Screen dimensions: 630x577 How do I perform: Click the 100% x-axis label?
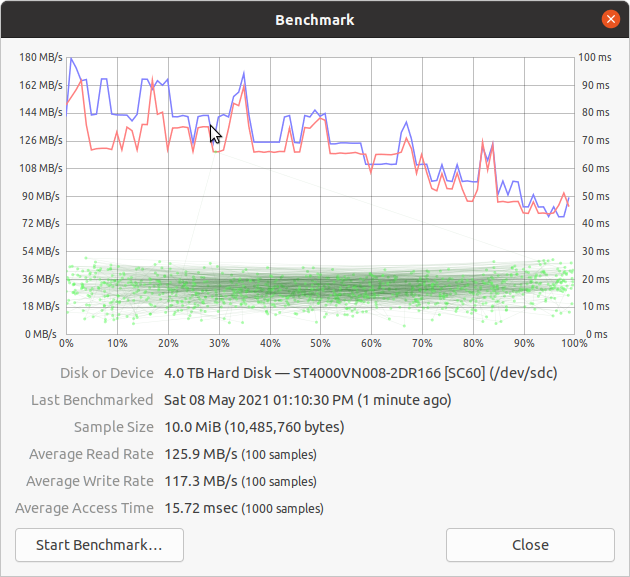(x=575, y=344)
